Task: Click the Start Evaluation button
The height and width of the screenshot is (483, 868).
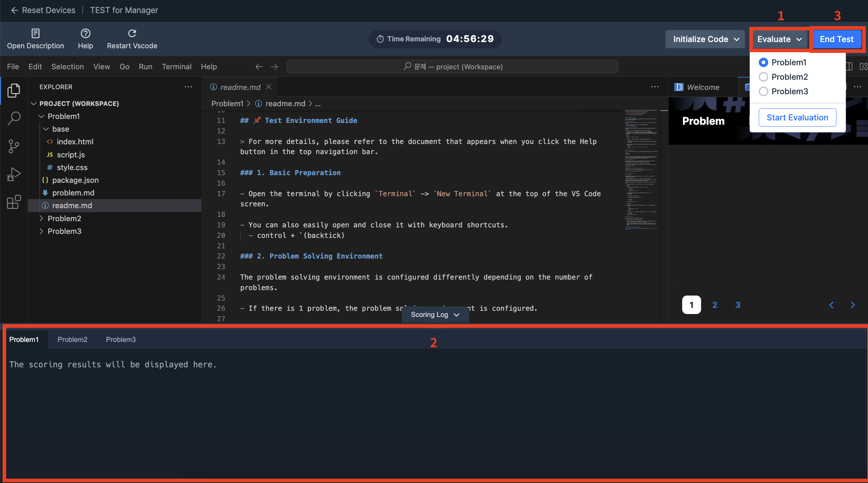Action: click(x=797, y=117)
